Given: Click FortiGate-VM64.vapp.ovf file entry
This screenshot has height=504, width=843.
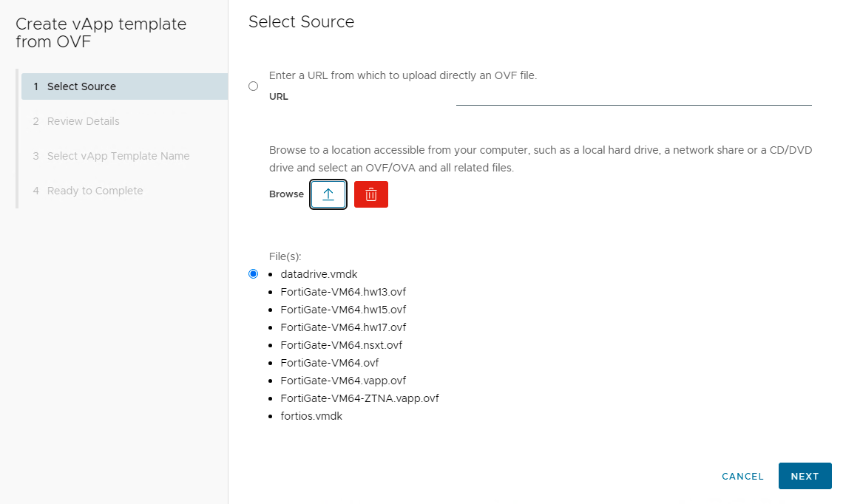Looking at the screenshot, I should click(343, 381).
